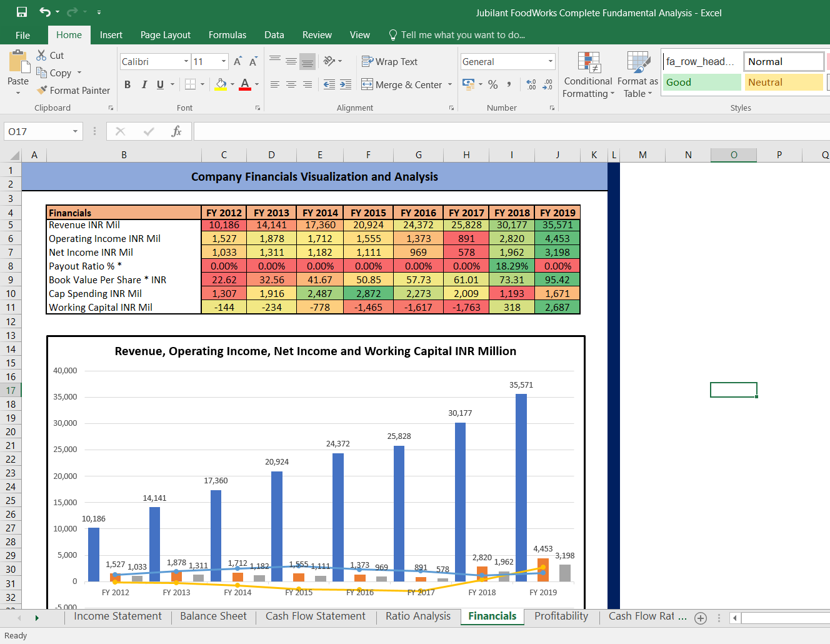Image resolution: width=830 pixels, height=644 pixels.
Task: Click the Increase Decimal icon
Action: [531, 84]
